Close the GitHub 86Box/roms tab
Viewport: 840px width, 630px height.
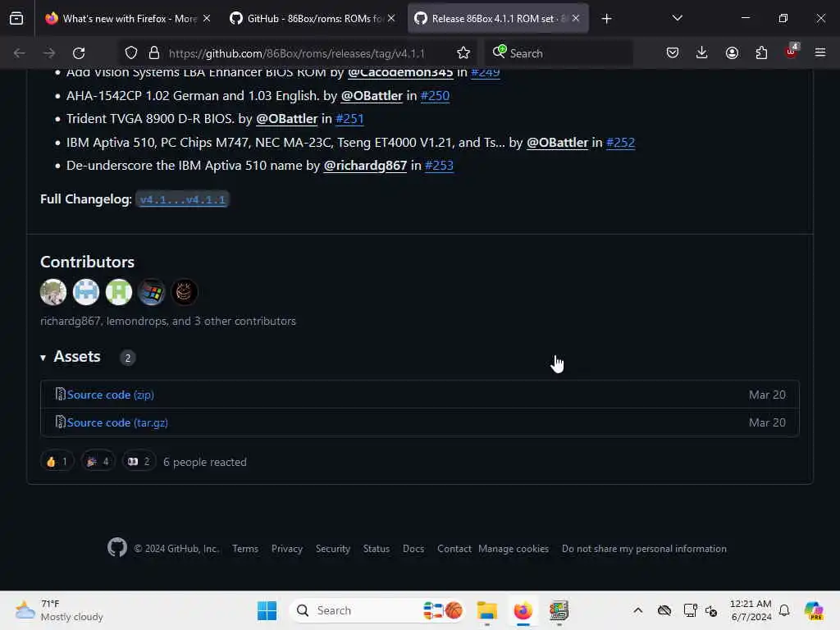(391, 19)
